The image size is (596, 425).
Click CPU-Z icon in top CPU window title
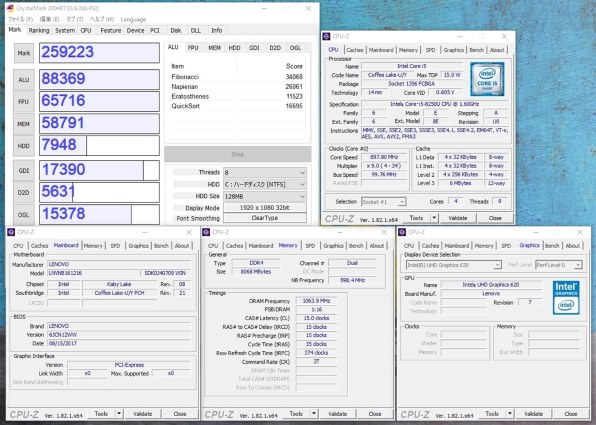pyautogui.click(x=326, y=36)
